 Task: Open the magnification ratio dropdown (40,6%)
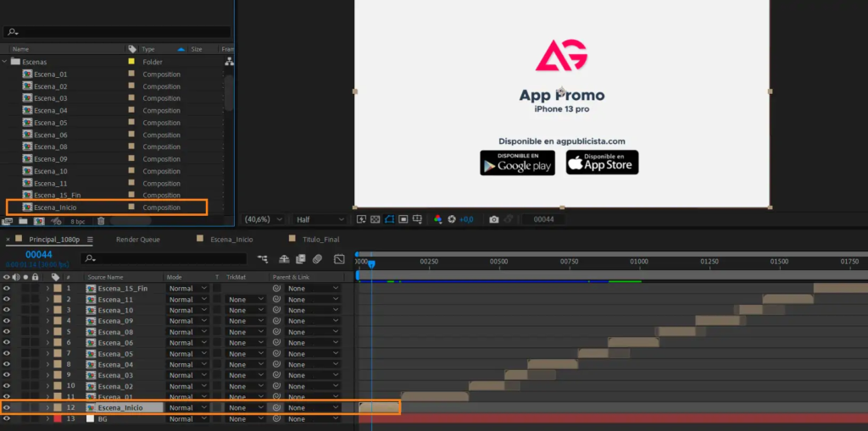tap(264, 219)
